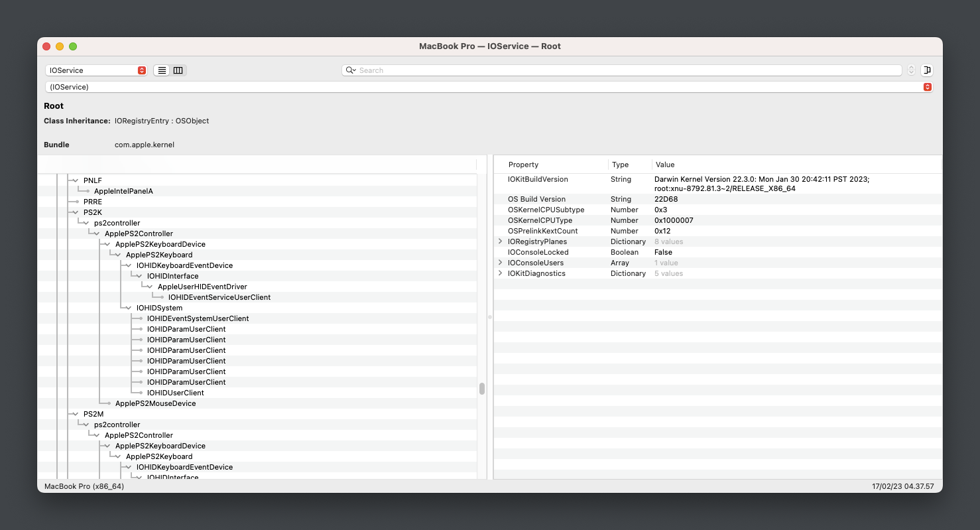
Task: Click the com.apple.kernel bundle text
Action: (145, 145)
